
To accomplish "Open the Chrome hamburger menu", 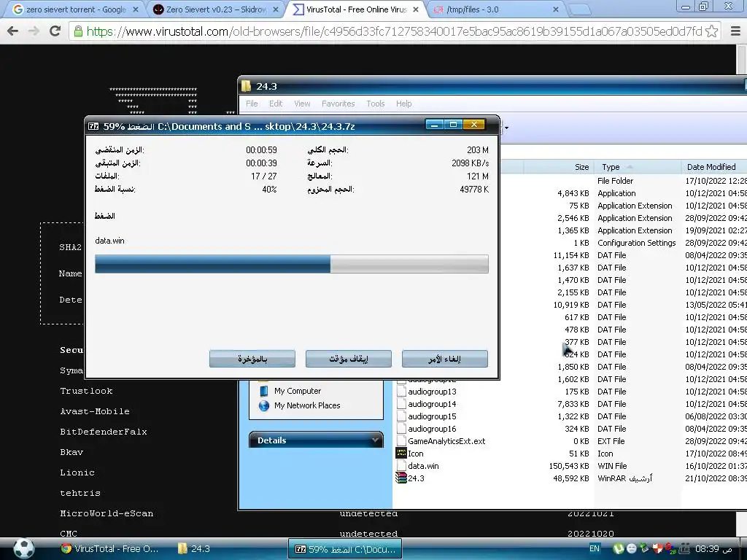I will point(735,31).
